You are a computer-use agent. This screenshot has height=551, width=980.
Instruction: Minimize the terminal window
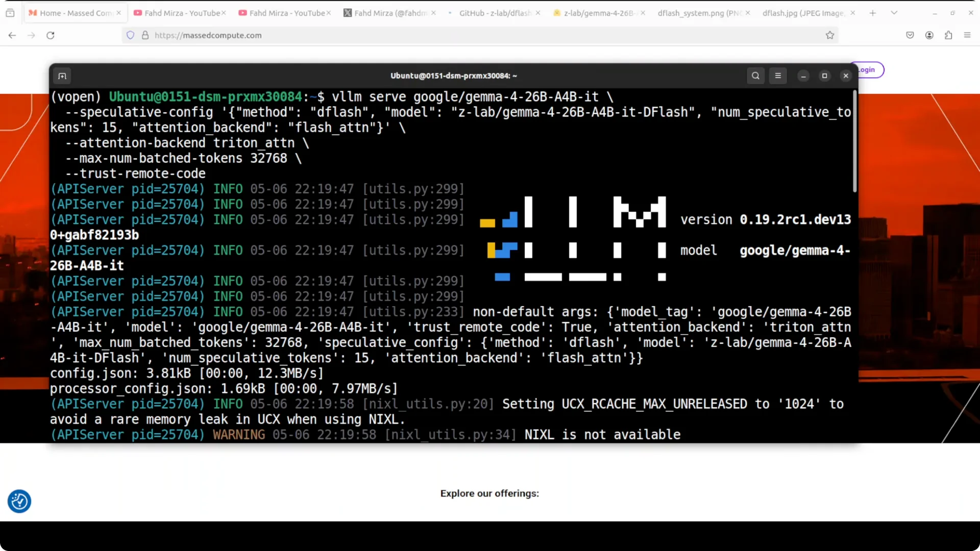coord(803,76)
